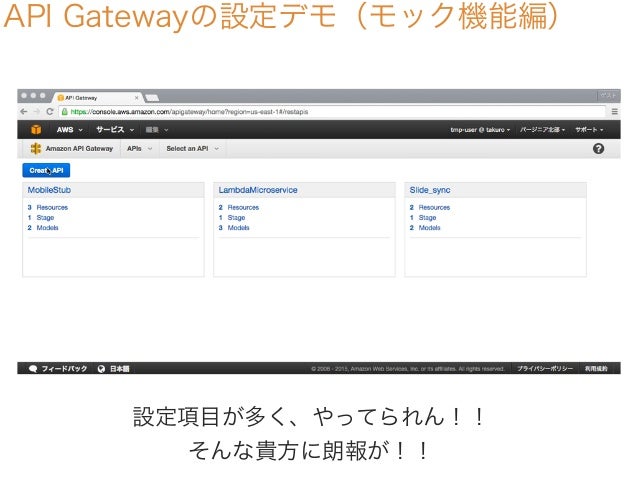This screenshot has height=479, width=638.
Task: Open Stage link under Slide_sync
Action: [x=427, y=218]
